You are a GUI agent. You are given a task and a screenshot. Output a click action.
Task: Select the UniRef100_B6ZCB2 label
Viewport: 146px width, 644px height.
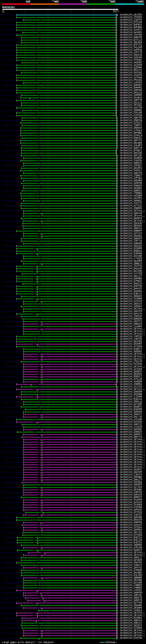point(131,341)
